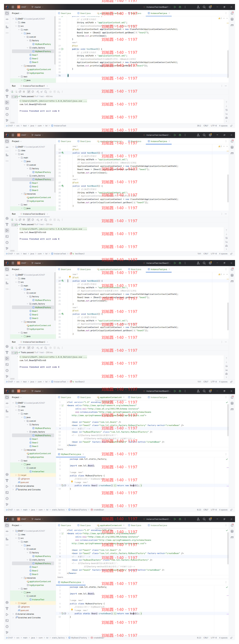Expand .idea folder in testBean2 window tree
The width and height of the screenshot is (239, 644).
click(x=16, y=150)
